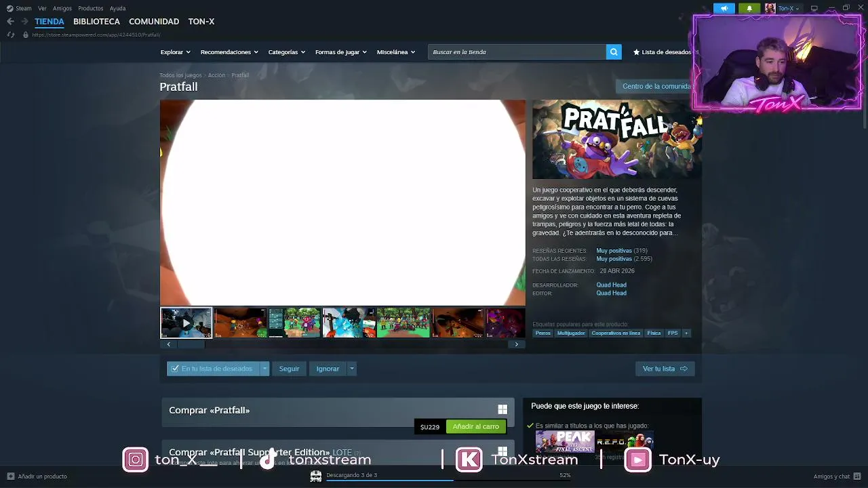The image size is (868, 488).
Task: Click the arrow icon in Ver tu lista
Action: [x=684, y=369]
